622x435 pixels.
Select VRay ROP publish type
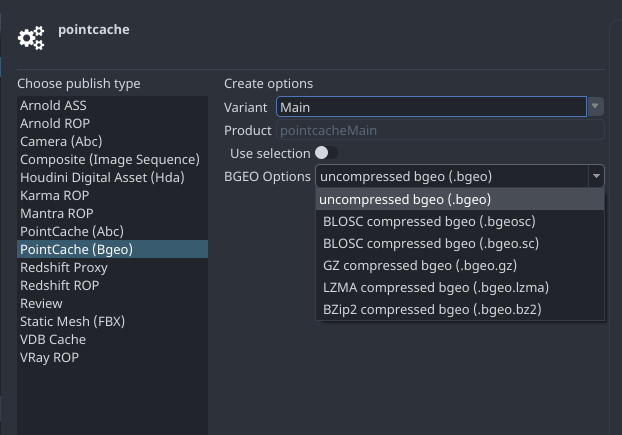coord(112,357)
